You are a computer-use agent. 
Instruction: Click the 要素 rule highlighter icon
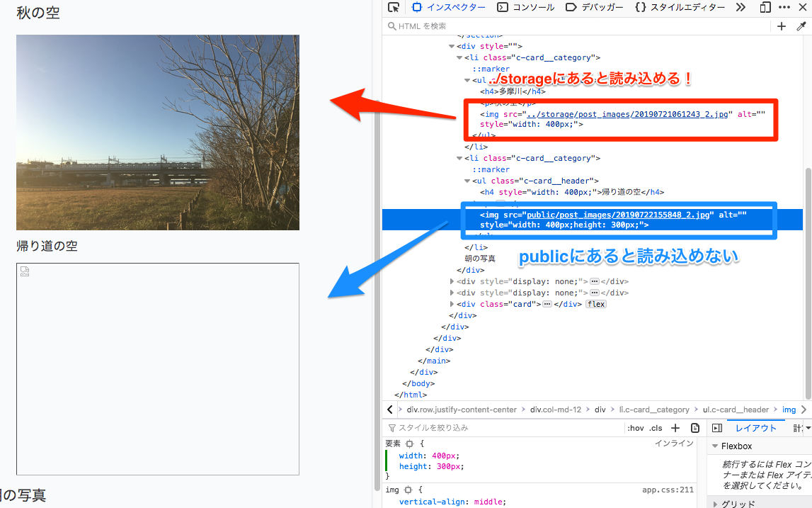click(410, 444)
